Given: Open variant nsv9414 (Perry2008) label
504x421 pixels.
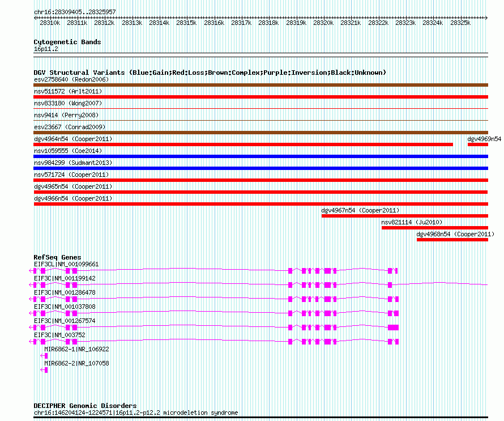Looking at the screenshot, I should [x=66, y=115].
